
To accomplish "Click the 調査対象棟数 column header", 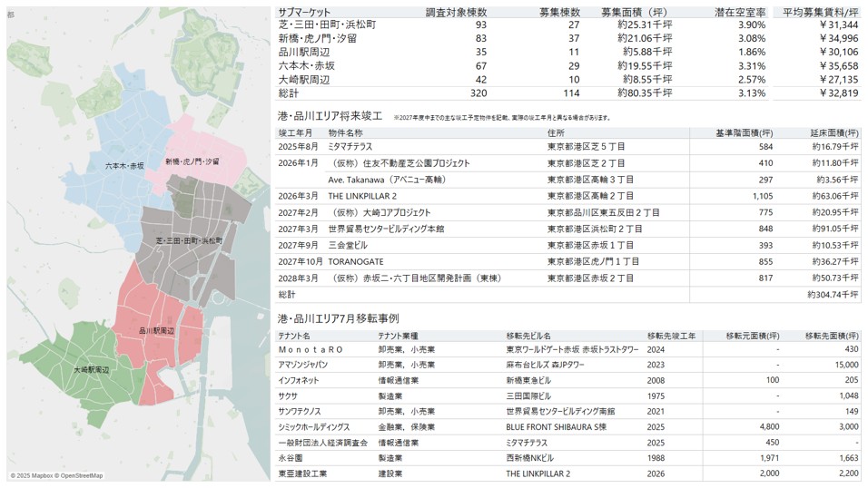I will (456, 12).
